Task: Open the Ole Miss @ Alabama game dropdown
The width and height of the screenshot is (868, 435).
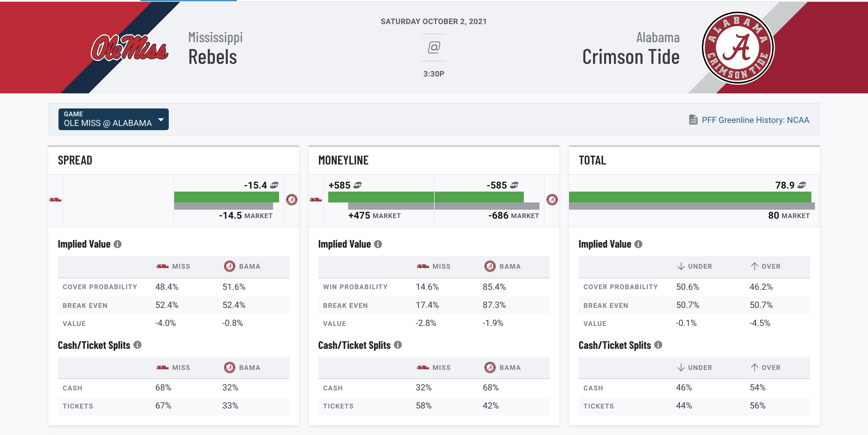Action: click(x=113, y=119)
